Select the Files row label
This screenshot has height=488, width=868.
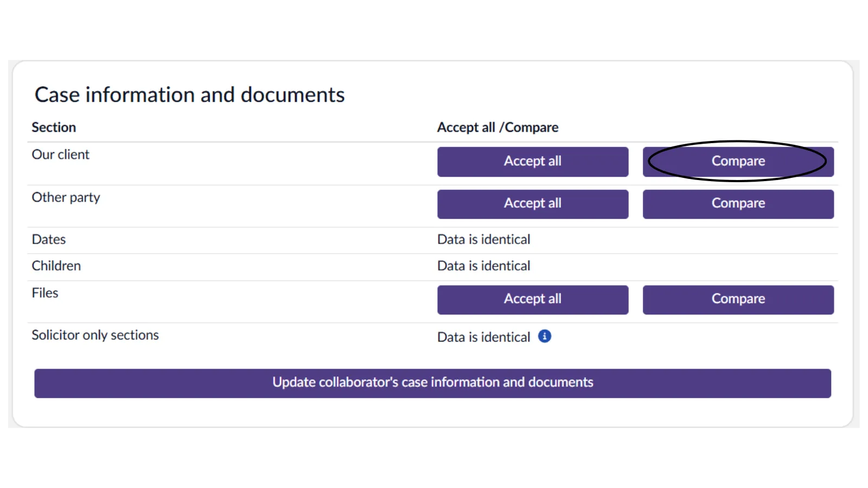pyautogui.click(x=44, y=293)
